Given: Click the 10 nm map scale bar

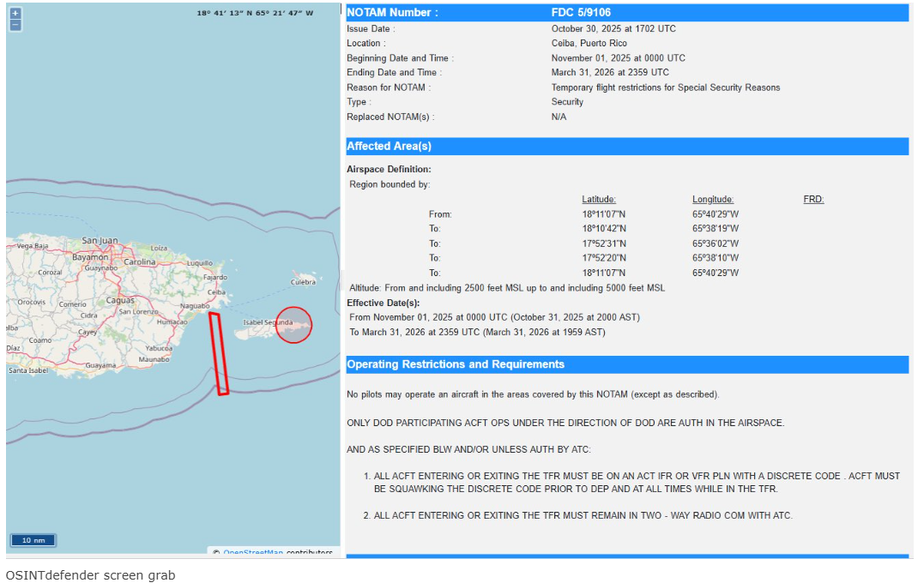Looking at the screenshot, I should tap(33, 540).
